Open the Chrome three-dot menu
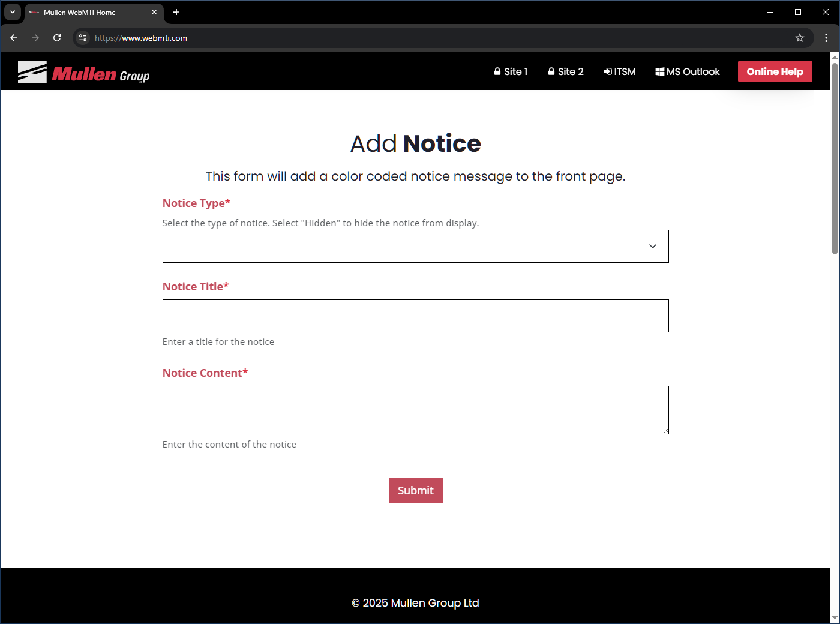 coord(826,37)
